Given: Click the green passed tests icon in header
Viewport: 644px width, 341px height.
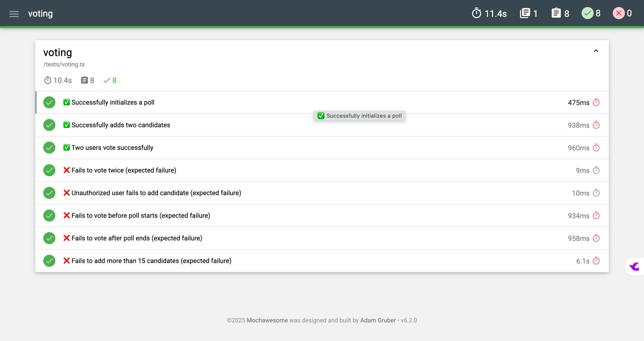Looking at the screenshot, I should (587, 13).
